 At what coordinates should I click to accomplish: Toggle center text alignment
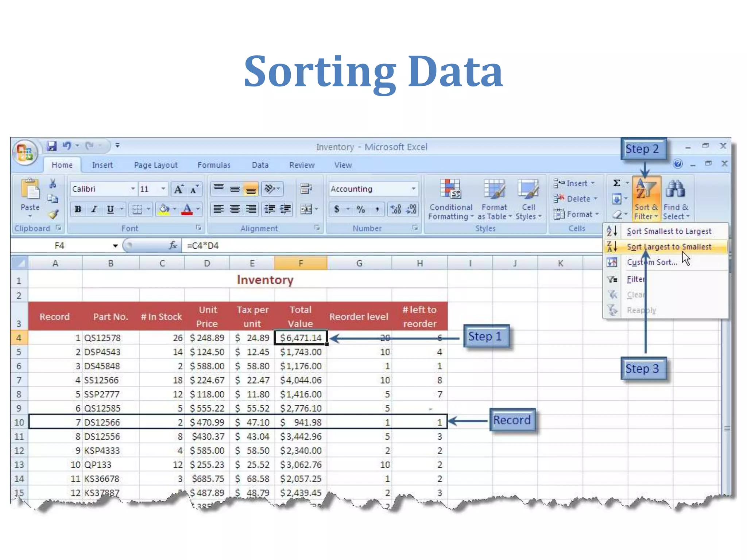(x=235, y=209)
